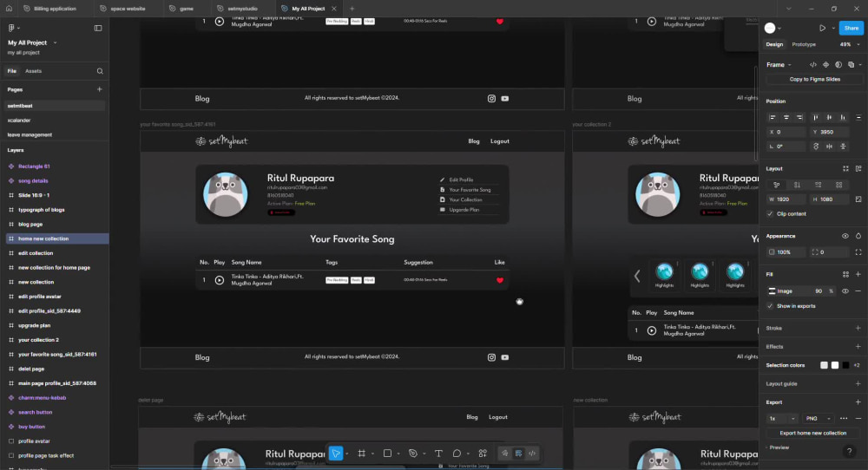Select the Text tool

pos(438,454)
